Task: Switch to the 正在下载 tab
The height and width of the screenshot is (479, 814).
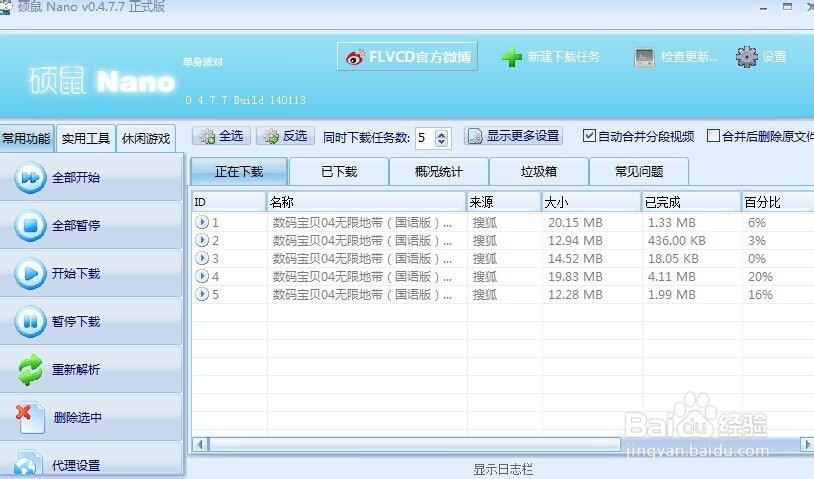Action: [x=239, y=172]
